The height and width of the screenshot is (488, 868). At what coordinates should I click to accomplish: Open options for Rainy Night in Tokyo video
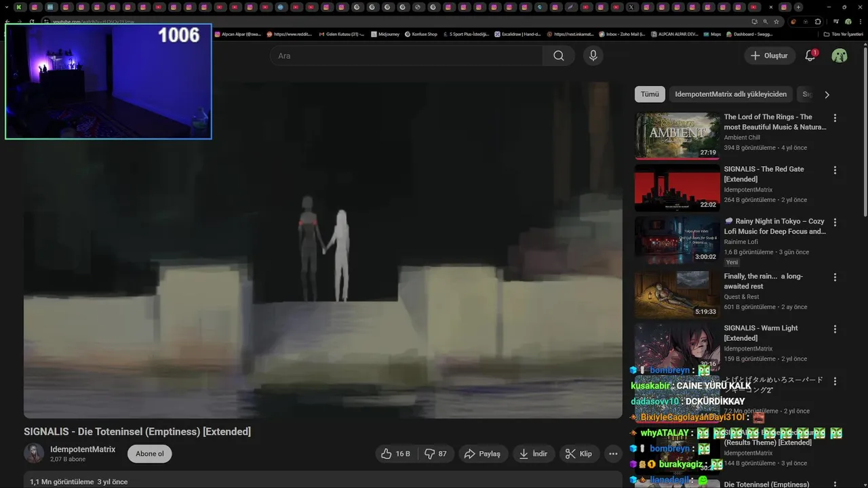click(x=835, y=222)
